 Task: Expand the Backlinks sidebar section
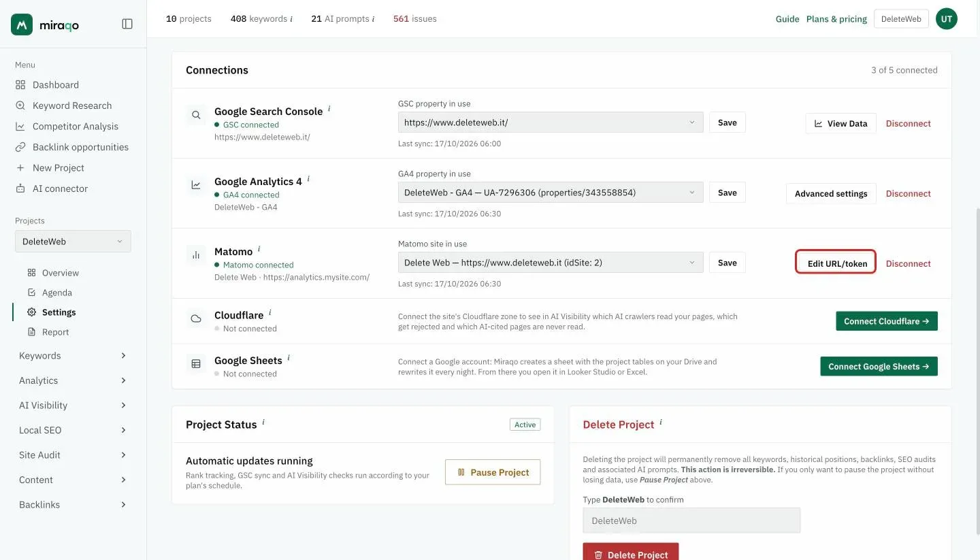point(73,505)
